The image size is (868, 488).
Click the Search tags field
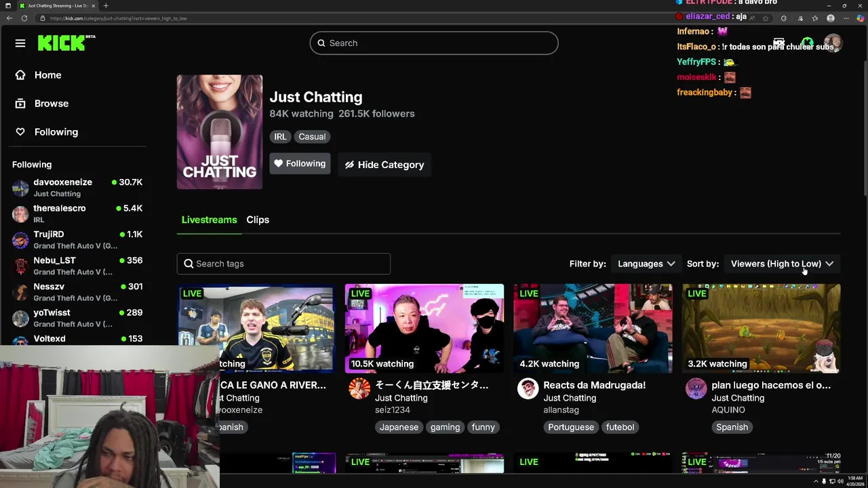tap(283, 264)
